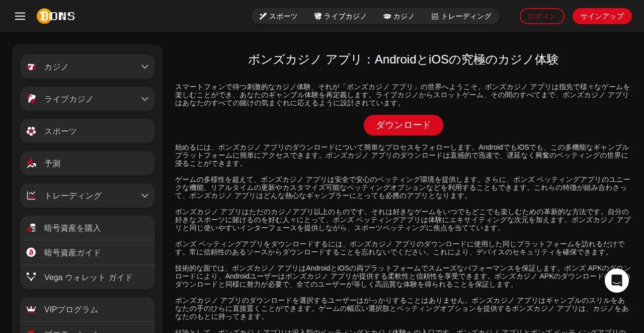
Task: Click the paragraph starting スマートフォンで待つ
Action: tap(403, 95)
